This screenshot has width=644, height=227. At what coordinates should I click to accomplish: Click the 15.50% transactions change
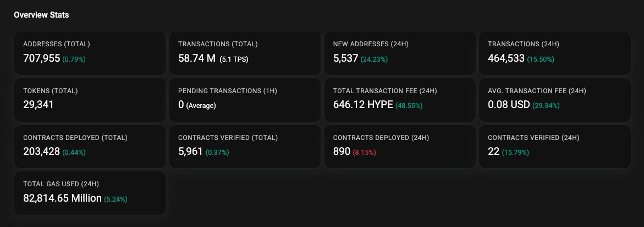[x=541, y=59]
